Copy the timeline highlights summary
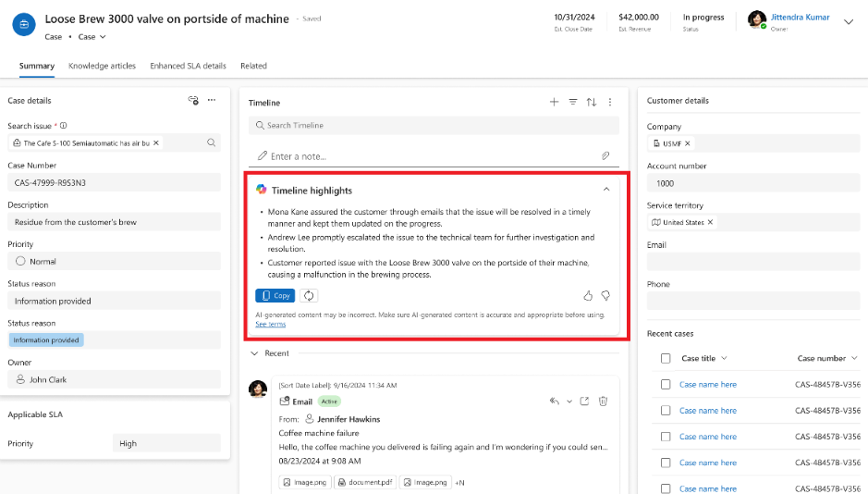This screenshot has width=868, height=494. click(275, 296)
